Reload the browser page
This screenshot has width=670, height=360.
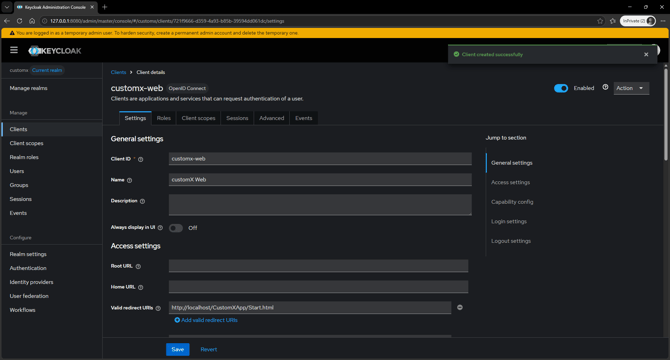click(20, 20)
